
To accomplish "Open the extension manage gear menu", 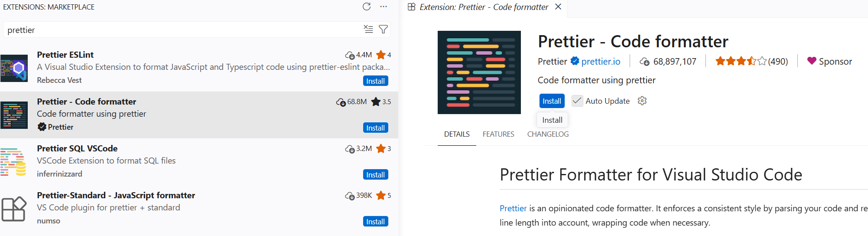I will pyautogui.click(x=642, y=101).
